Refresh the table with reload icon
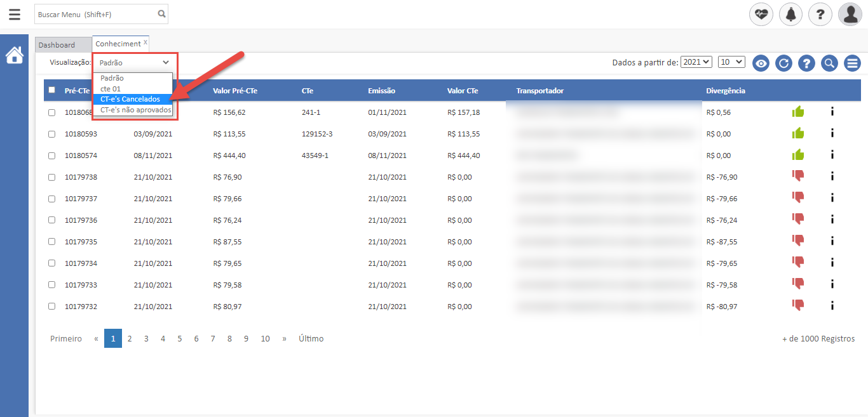This screenshot has height=417, width=868. click(783, 63)
